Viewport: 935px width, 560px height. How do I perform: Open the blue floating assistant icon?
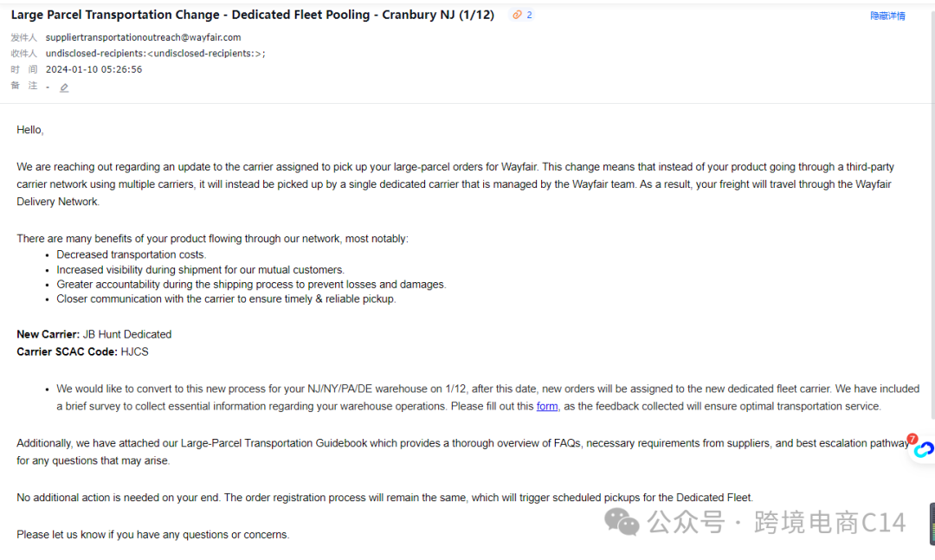coord(924,450)
